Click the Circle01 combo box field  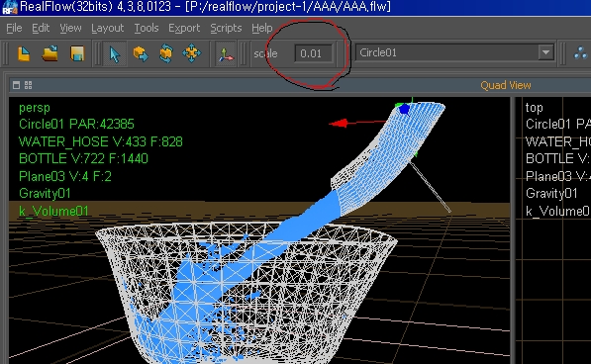454,52
